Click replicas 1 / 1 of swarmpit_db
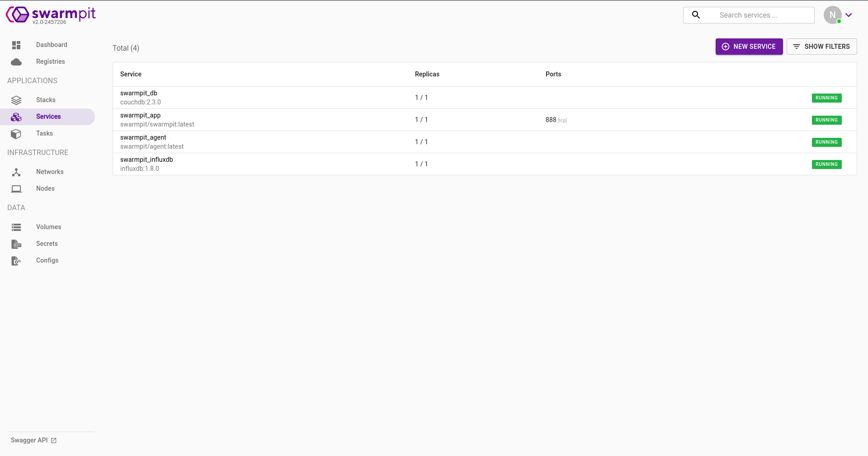The width and height of the screenshot is (868, 456). 421,98
